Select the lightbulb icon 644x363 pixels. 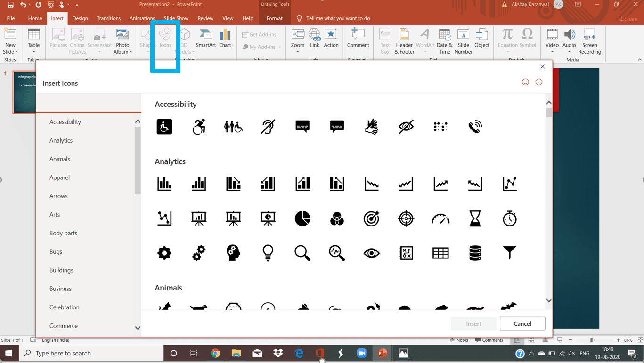coord(268,253)
